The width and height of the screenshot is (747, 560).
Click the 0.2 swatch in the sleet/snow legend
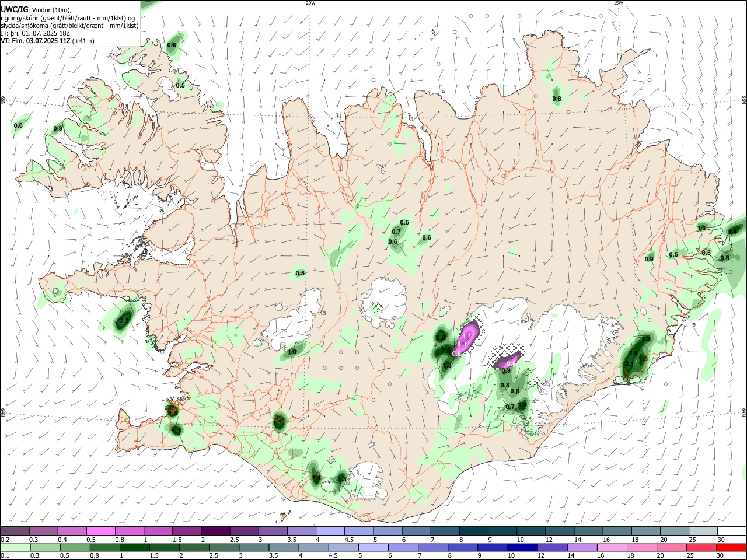pyautogui.click(x=15, y=531)
